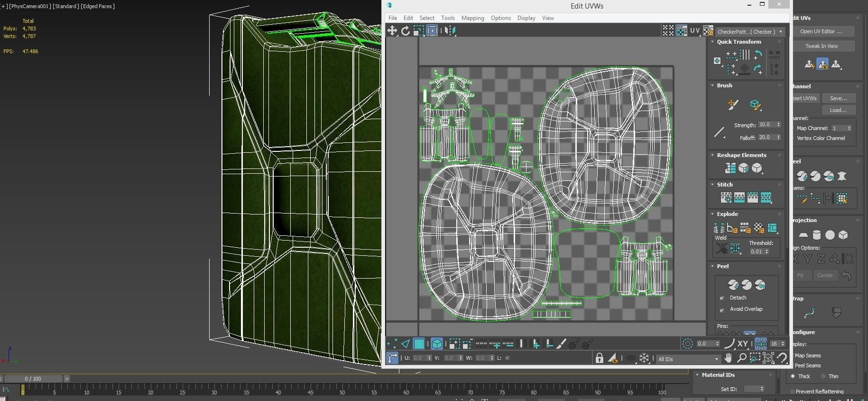Open the Tools menu

447,18
